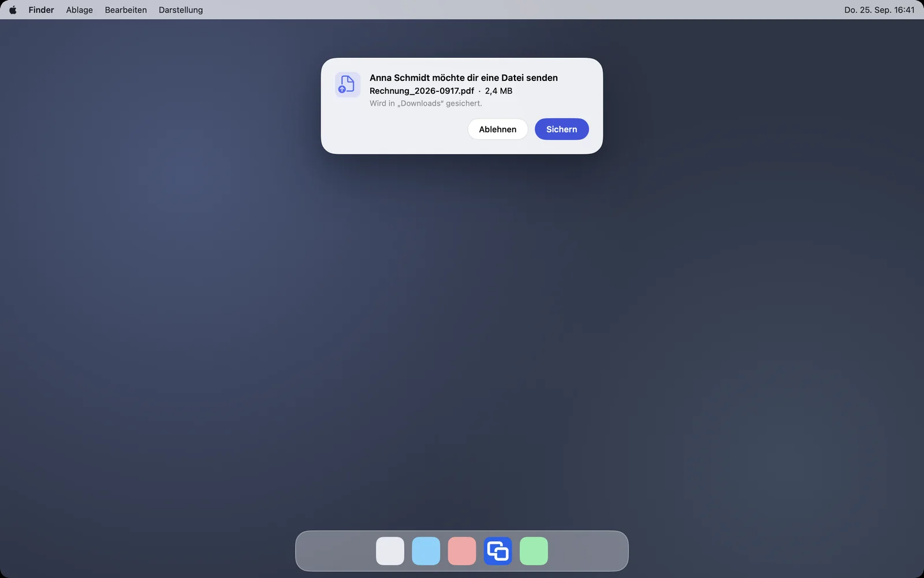This screenshot has height=578, width=924.
Task: Open the Bearbeiten menu
Action: tap(126, 10)
